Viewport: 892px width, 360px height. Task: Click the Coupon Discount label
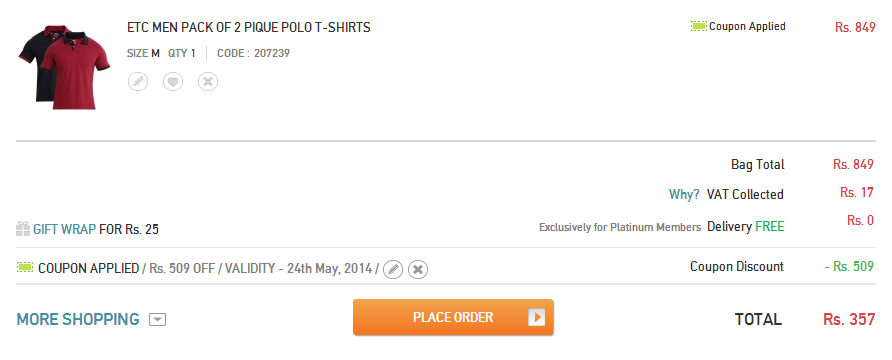pos(737,266)
